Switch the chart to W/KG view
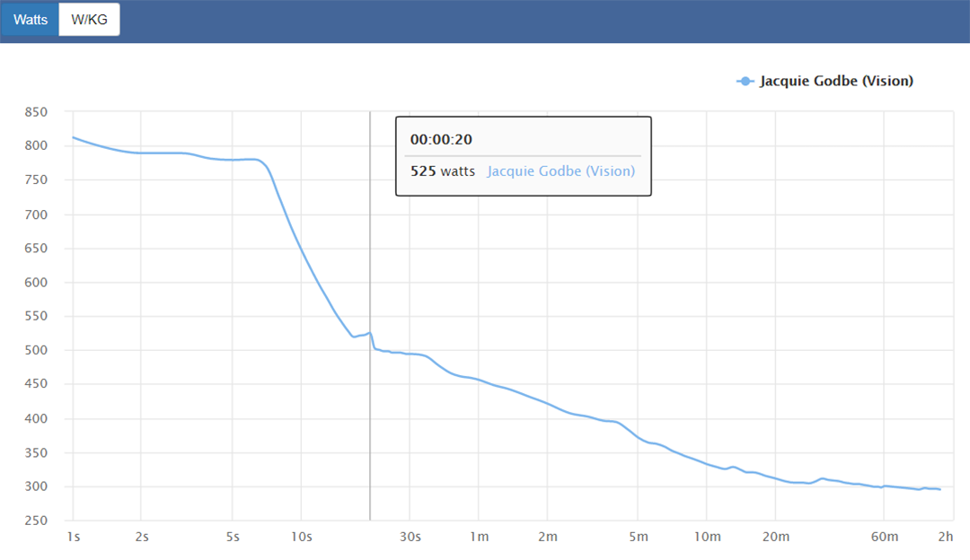Viewport: 970px width, 560px height. 89,19
